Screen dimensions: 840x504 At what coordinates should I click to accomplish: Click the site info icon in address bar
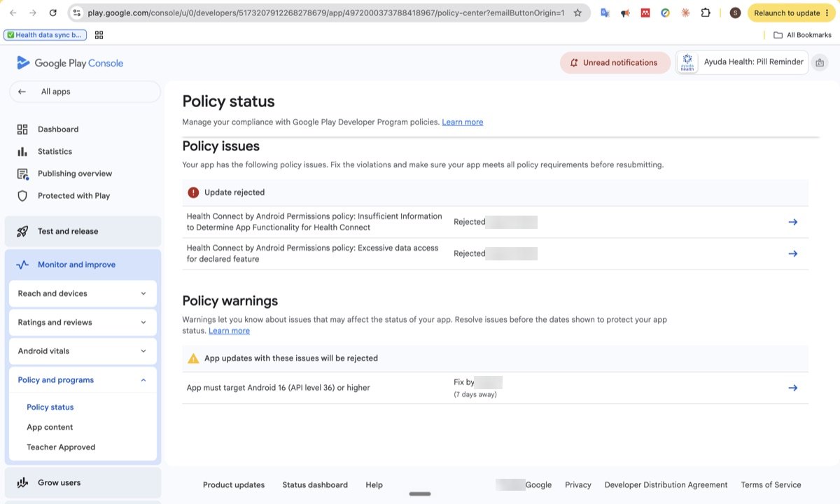77,13
